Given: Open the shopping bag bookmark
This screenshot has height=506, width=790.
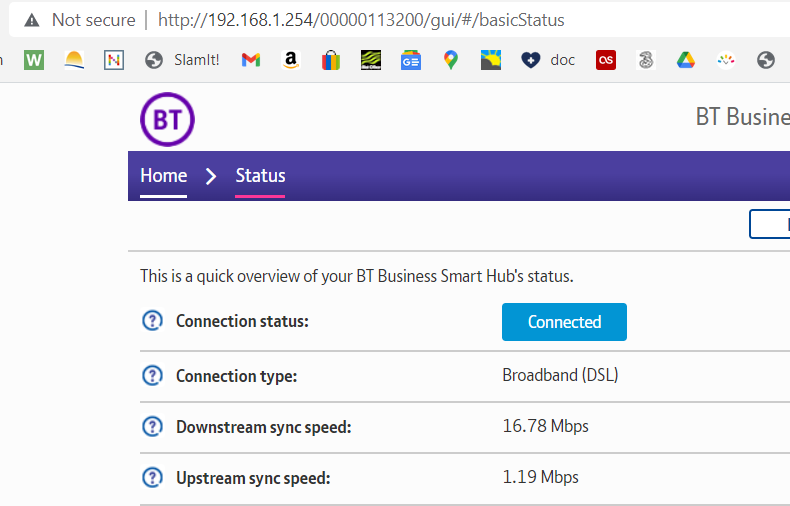Looking at the screenshot, I should coord(331,60).
